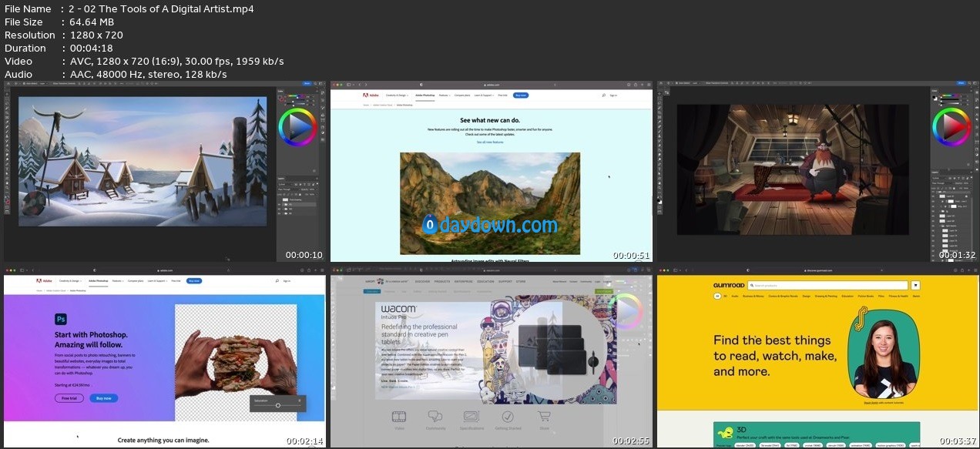Open site search on the 00:00:51 Adobe page
This screenshot has width=980, height=449.
coord(603,95)
